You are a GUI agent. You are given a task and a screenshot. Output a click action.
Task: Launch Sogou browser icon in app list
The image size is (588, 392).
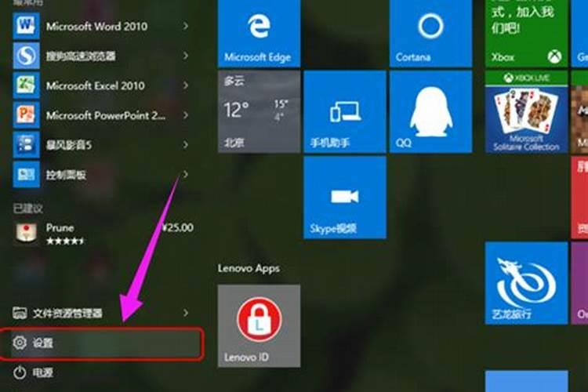click(x=26, y=56)
